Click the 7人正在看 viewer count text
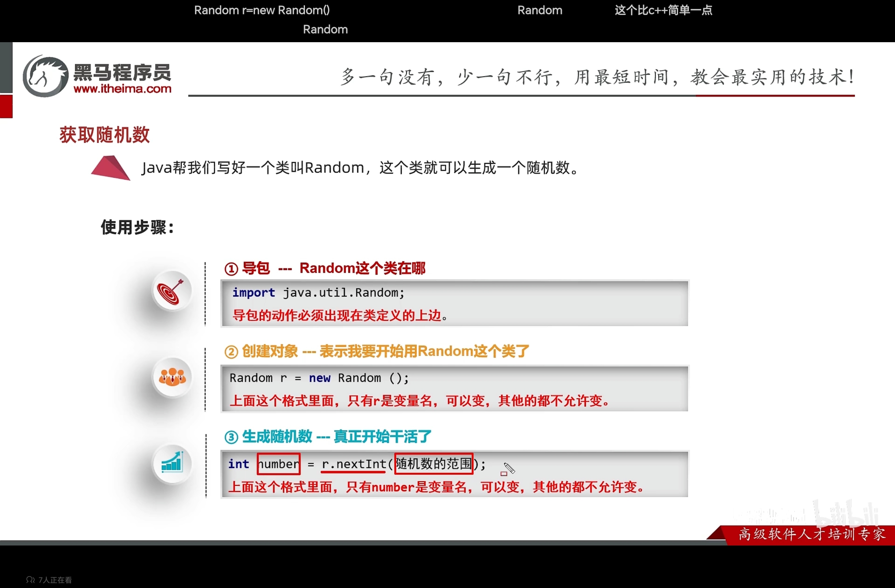Viewport: 895px width, 588px height. coord(55,580)
